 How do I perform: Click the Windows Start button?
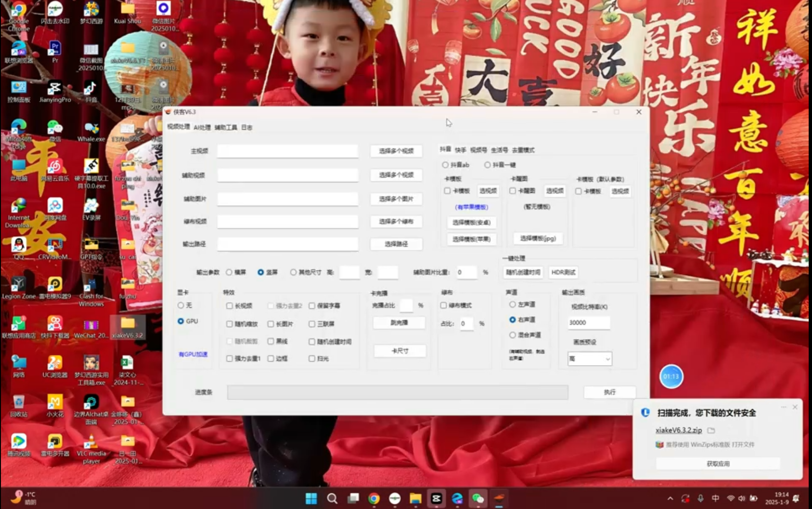pos(311,498)
